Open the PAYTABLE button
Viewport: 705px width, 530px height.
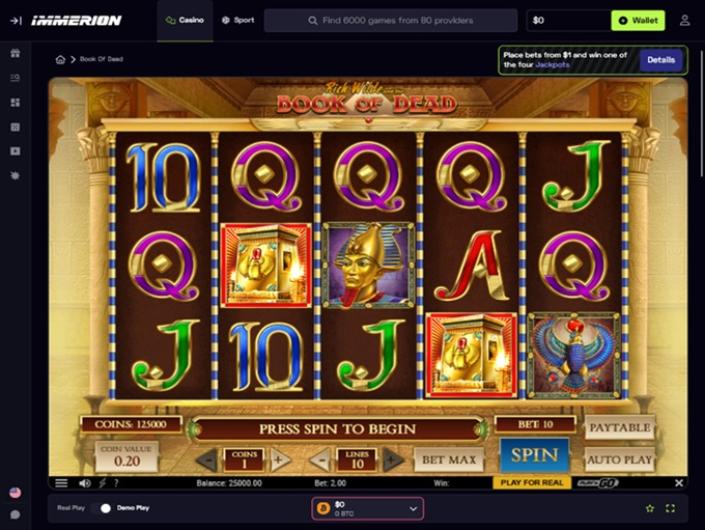[x=620, y=428]
